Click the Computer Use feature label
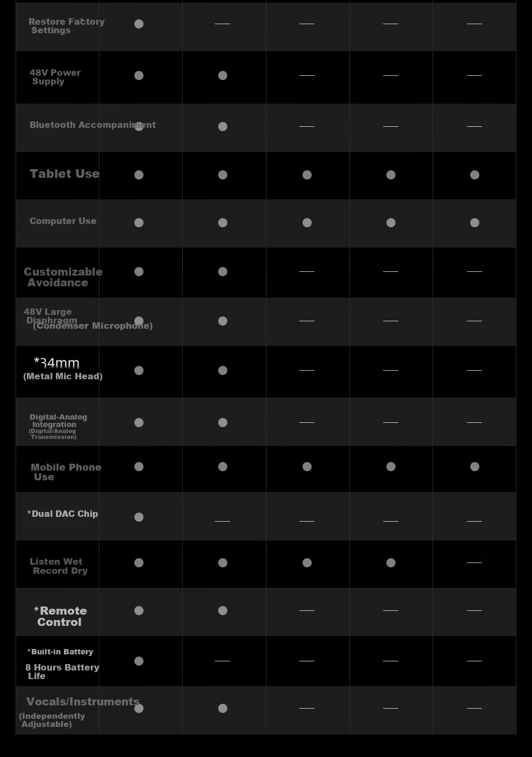This screenshot has height=757, width=532. [x=63, y=221]
